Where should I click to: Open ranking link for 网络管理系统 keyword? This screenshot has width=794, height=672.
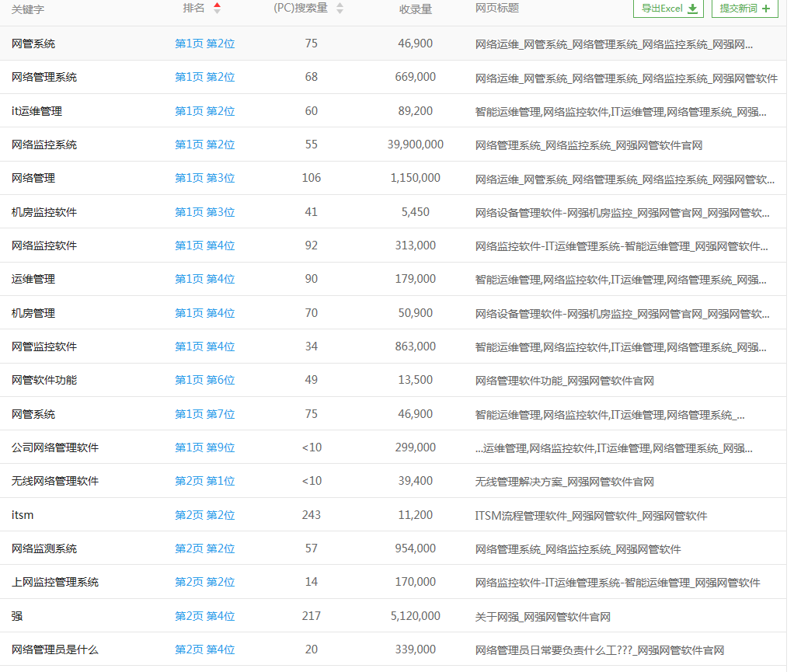tap(204, 77)
